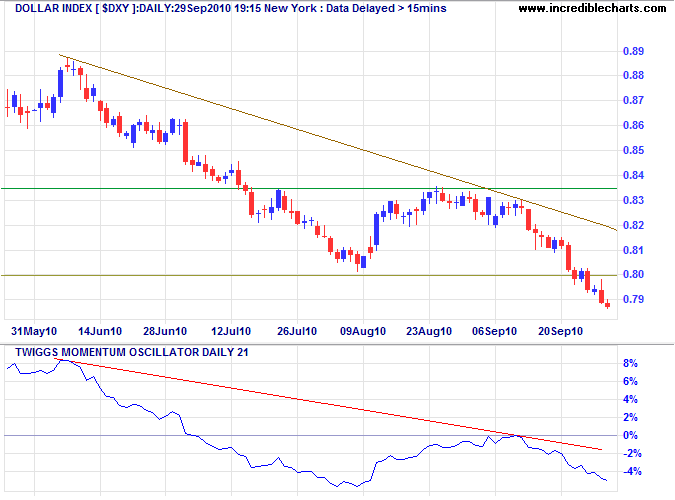This screenshot has width=675, height=500.
Task: Select the 23Aug10 date label
Action: (x=429, y=331)
